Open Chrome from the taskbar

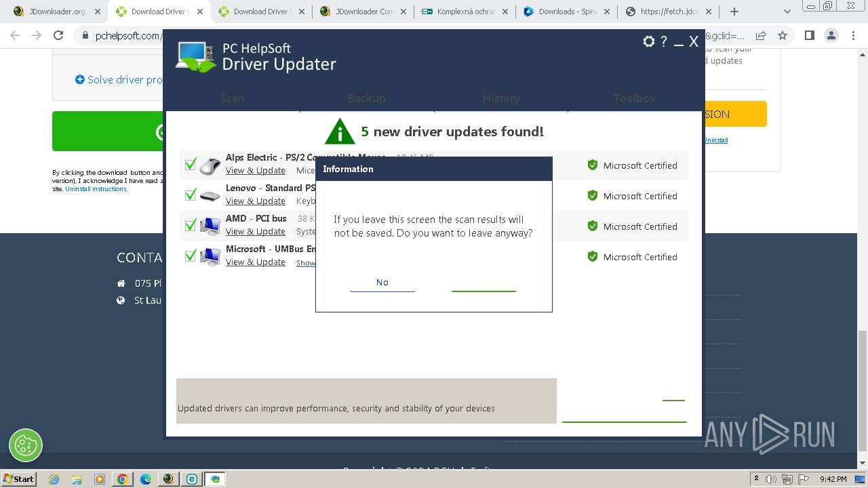point(122,479)
